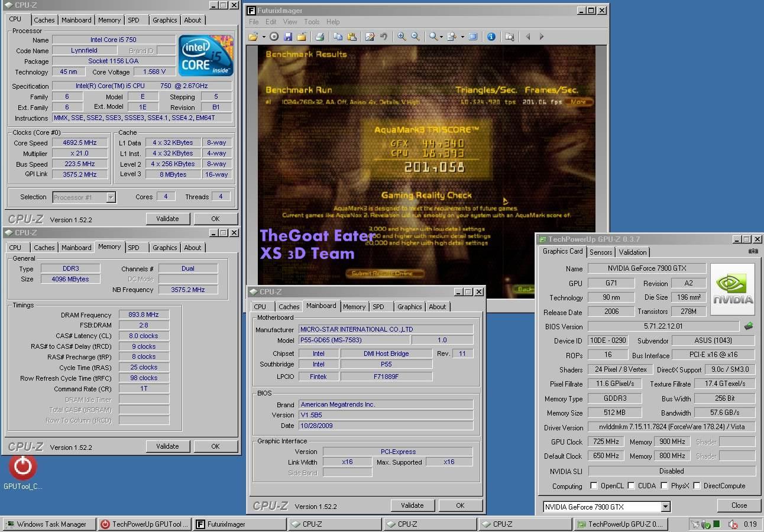Go to previous image with left arrow
This screenshot has width=764, height=532.
tap(528, 37)
